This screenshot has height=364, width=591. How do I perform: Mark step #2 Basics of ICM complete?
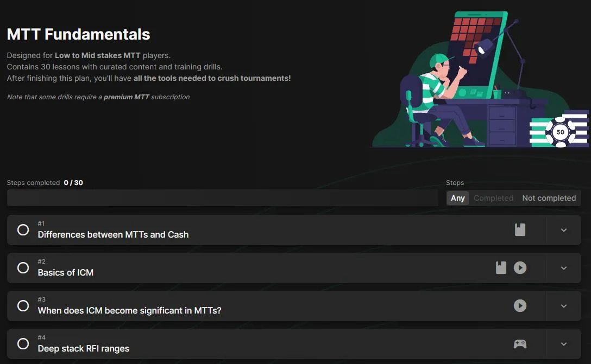pos(23,267)
